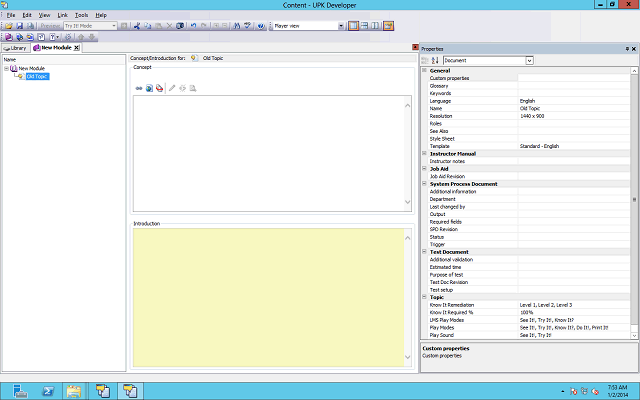Click the Undo arrow in the toolbar
The height and width of the screenshot is (400, 640).
193,25
